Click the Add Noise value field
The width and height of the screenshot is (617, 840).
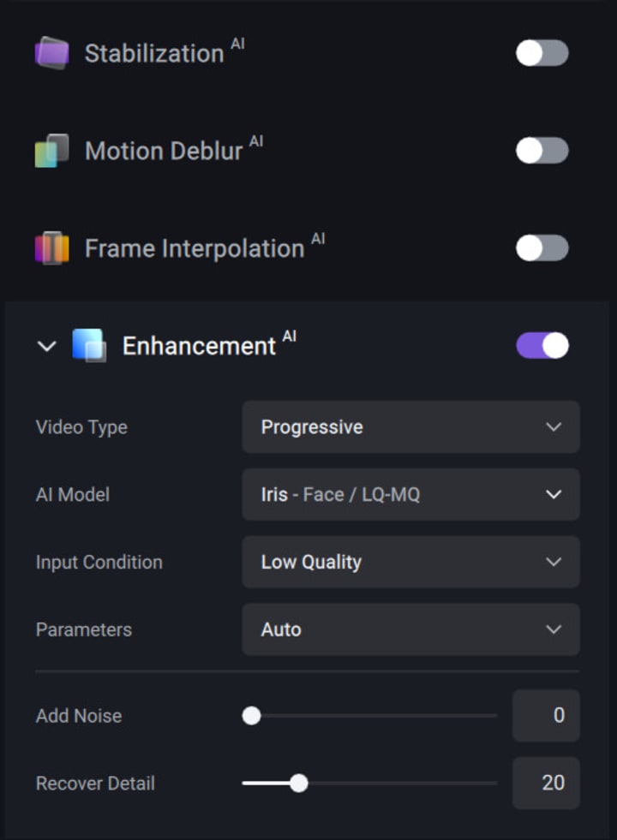click(x=546, y=715)
